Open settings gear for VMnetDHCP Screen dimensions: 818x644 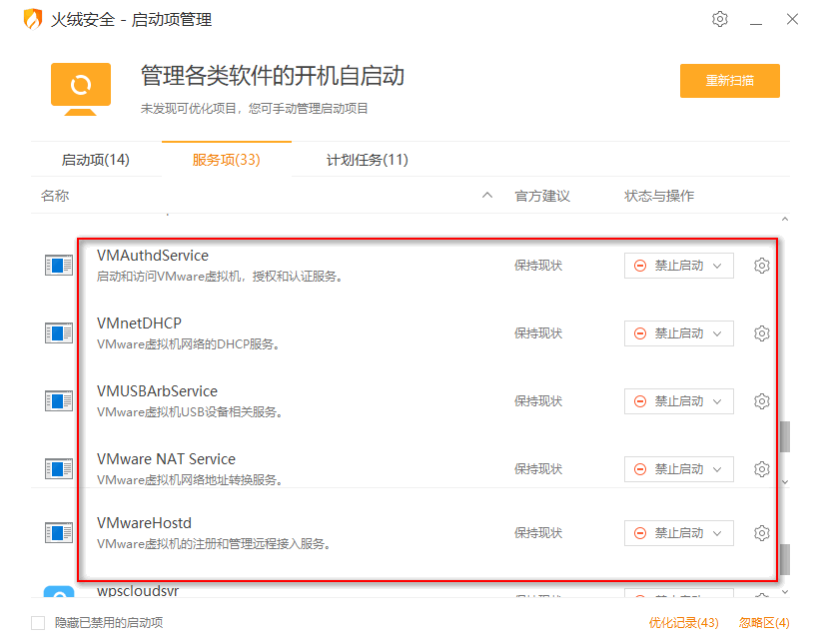coord(762,333)
